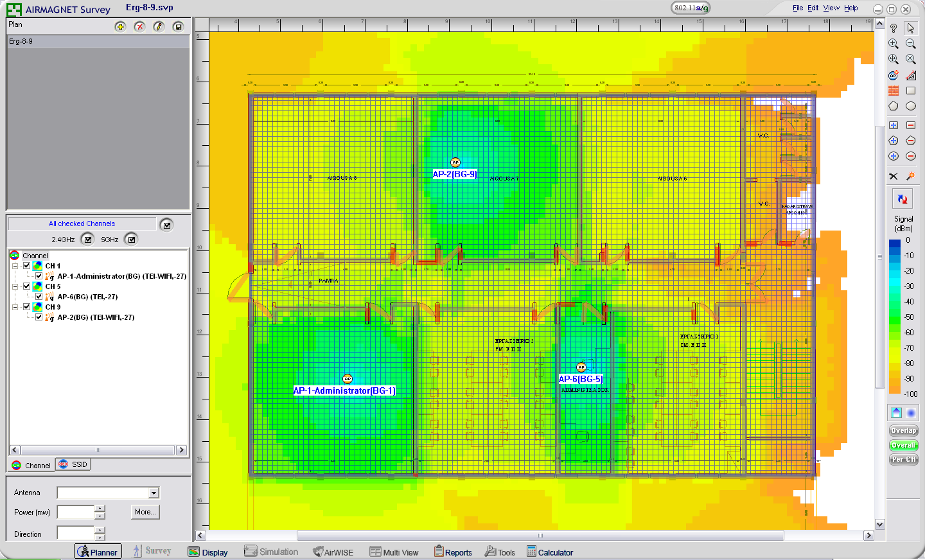The width and height of the screenshot is (925, 560).
Task: Click the zoom-to-fit crosshair magnifier icon
Action: (894, 59)
